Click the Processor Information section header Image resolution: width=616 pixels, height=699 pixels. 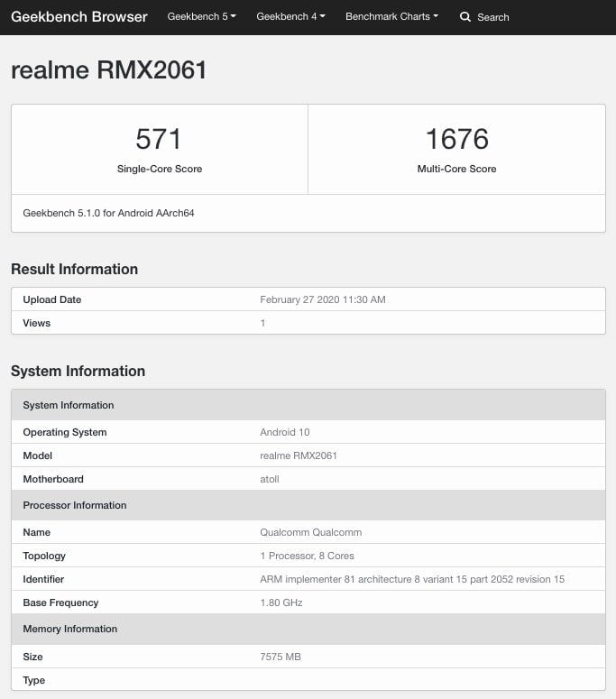coord(75,505)
